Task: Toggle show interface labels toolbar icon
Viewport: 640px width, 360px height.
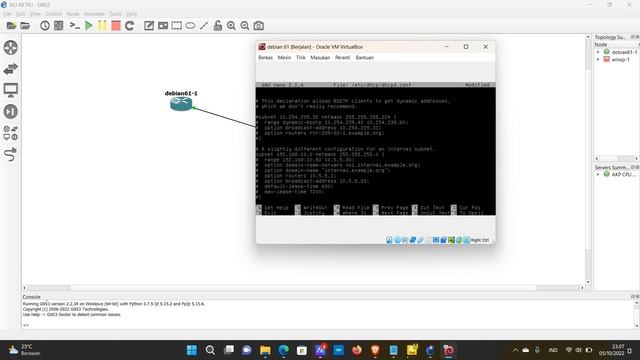Action: (x=59, y=26)
